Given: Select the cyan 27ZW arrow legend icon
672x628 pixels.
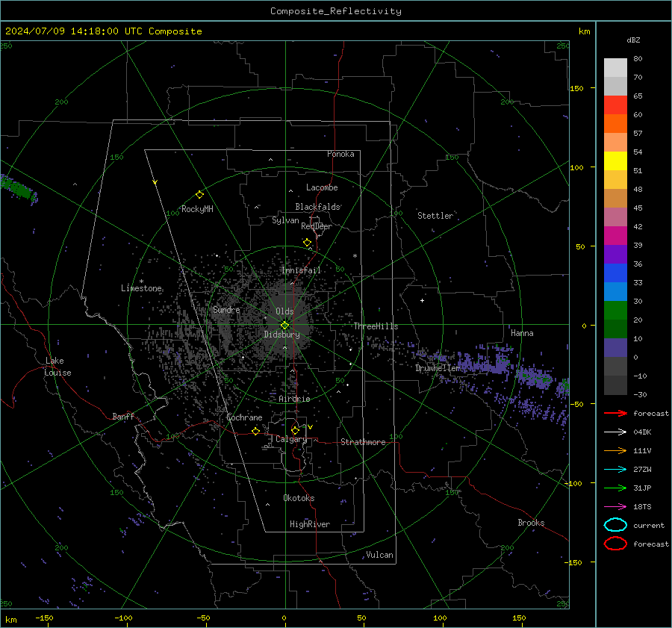Looking at the screenshot, I should coord(615,470).
